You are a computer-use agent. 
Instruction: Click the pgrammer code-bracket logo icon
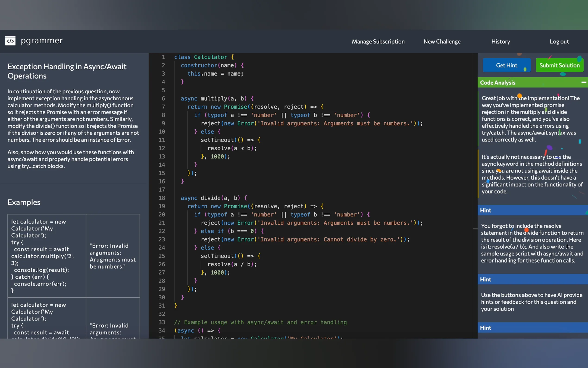click(10, 41)
